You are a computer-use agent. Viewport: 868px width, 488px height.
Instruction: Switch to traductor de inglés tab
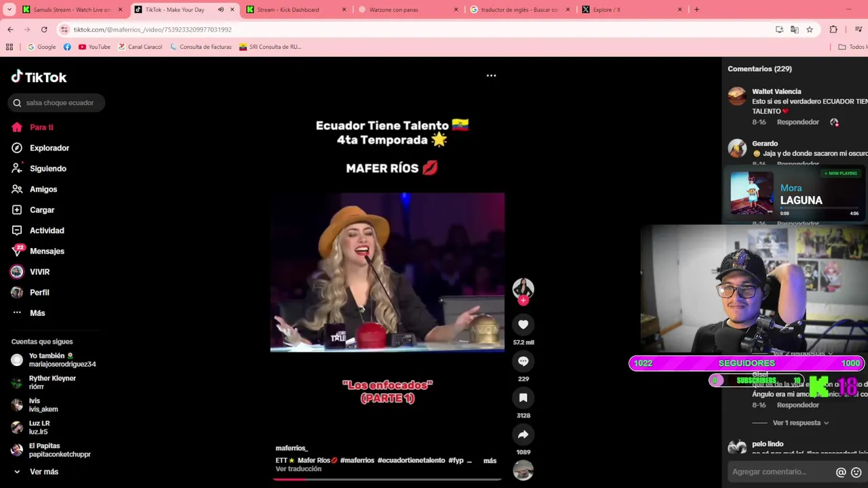[519, 9]
